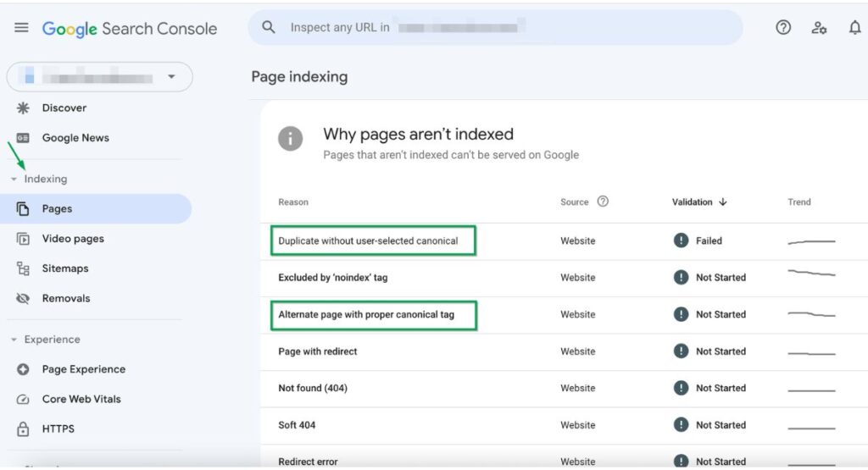Click trend sparkline in Alternate page row

(x=811, y=314)
